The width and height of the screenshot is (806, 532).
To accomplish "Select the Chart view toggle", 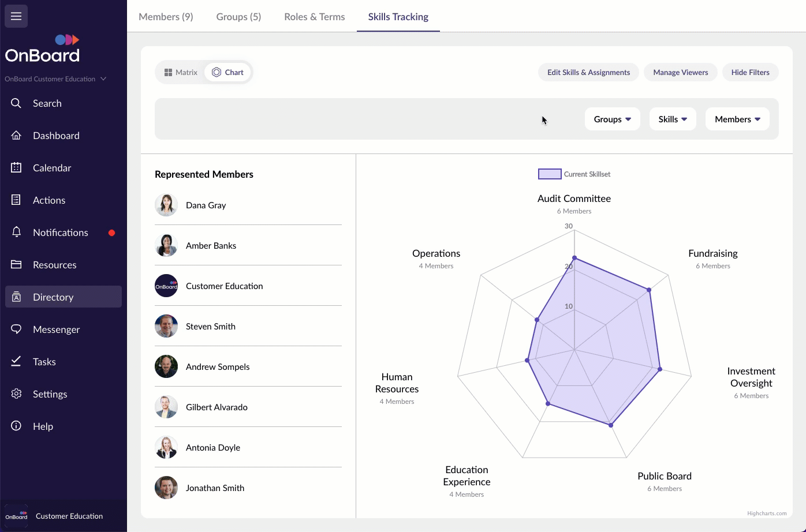I will pyautogui.click(x=228, y=73).
